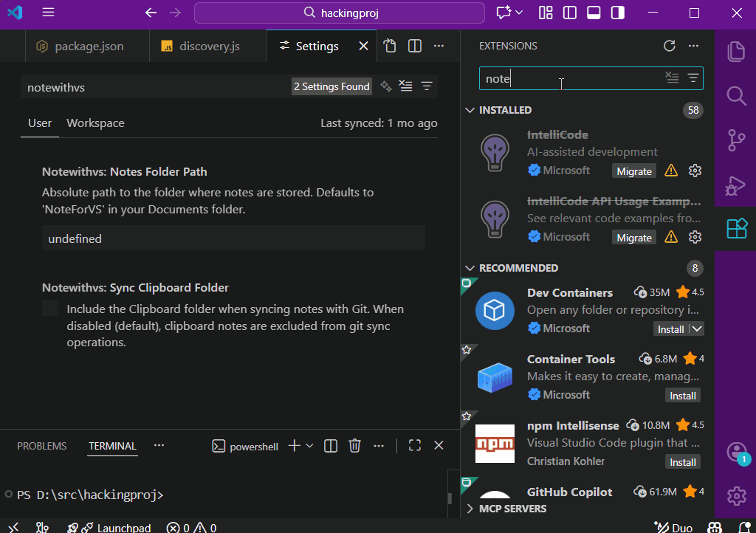Switch to the TERMINAL panel tab
Viewport: 756px width, 533px height.
coord(112,446)
